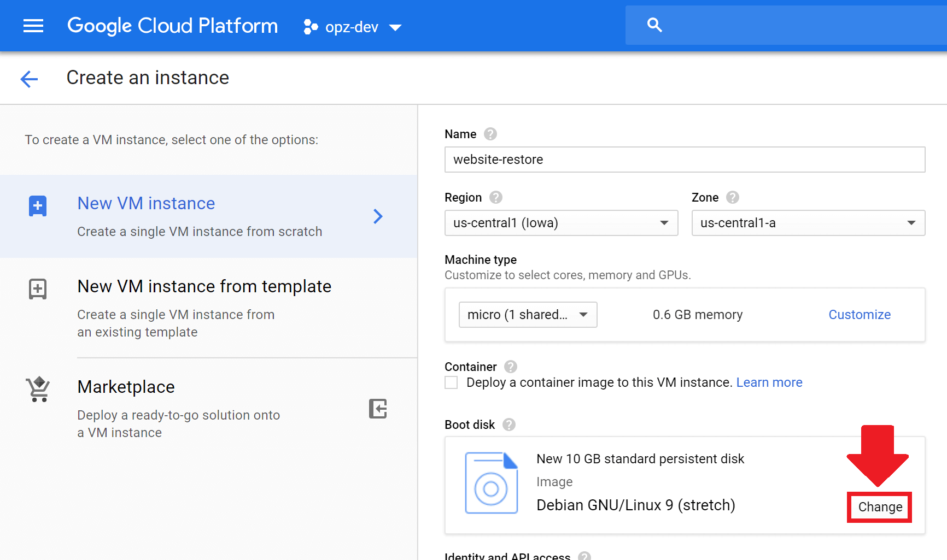Select the New VM instance option
947x560 pixels.
209,216
